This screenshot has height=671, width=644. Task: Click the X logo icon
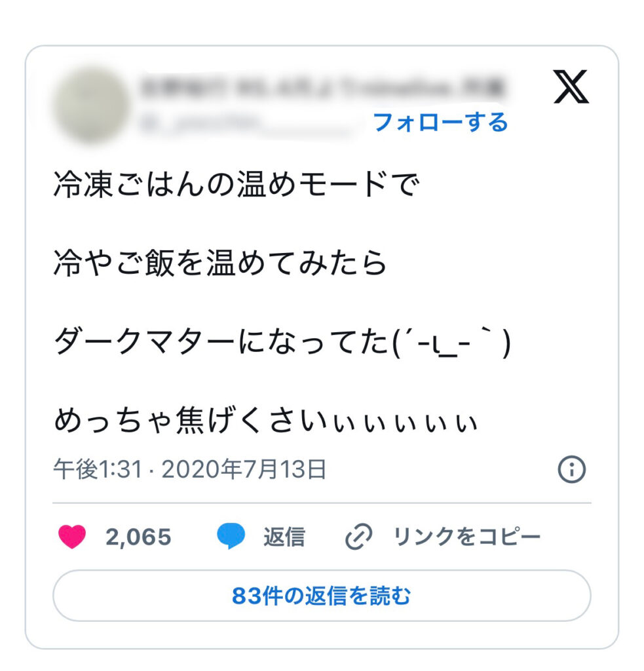click(571, 87)
